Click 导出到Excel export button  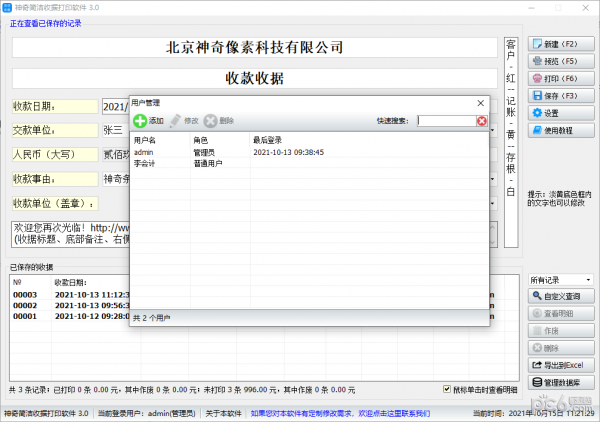pyautogui.click(x=561, y=365)
